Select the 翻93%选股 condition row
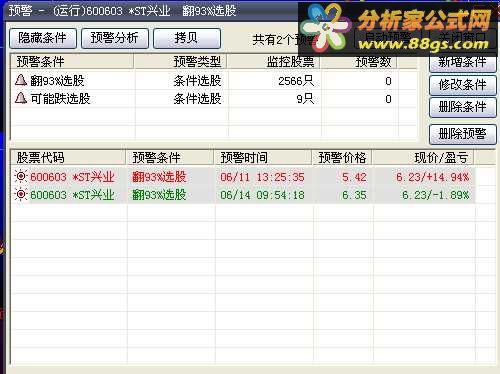 coord(214,81)
